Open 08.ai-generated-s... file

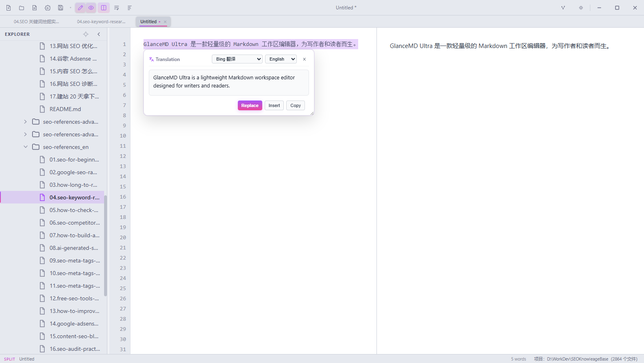tap(52, 248)
